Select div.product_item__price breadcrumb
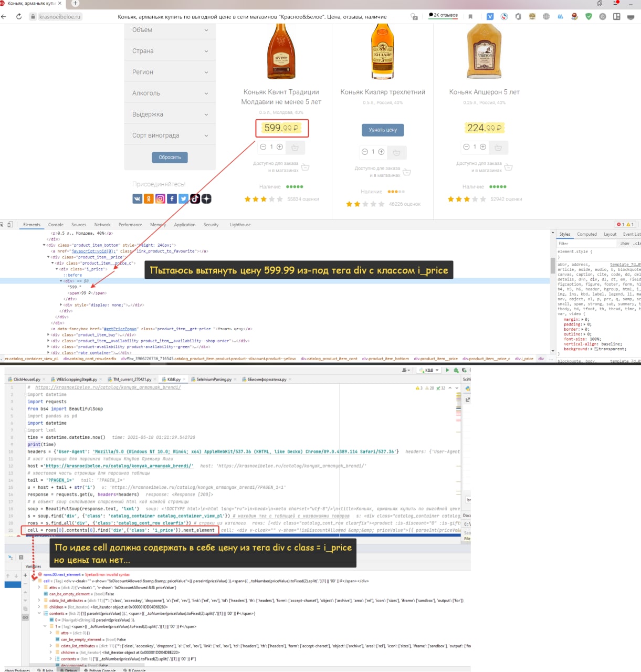 [x=436, y=359]
